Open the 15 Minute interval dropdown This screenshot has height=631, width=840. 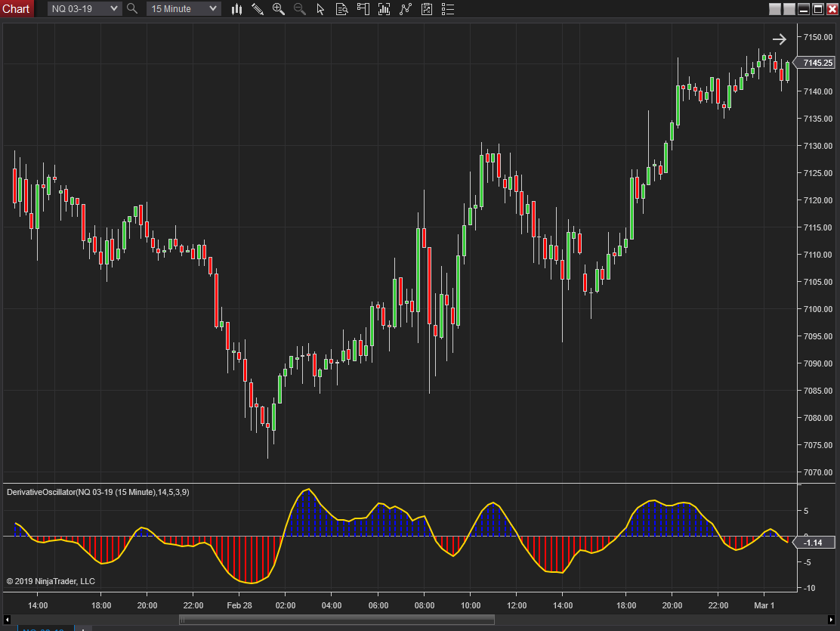(184, 8)
